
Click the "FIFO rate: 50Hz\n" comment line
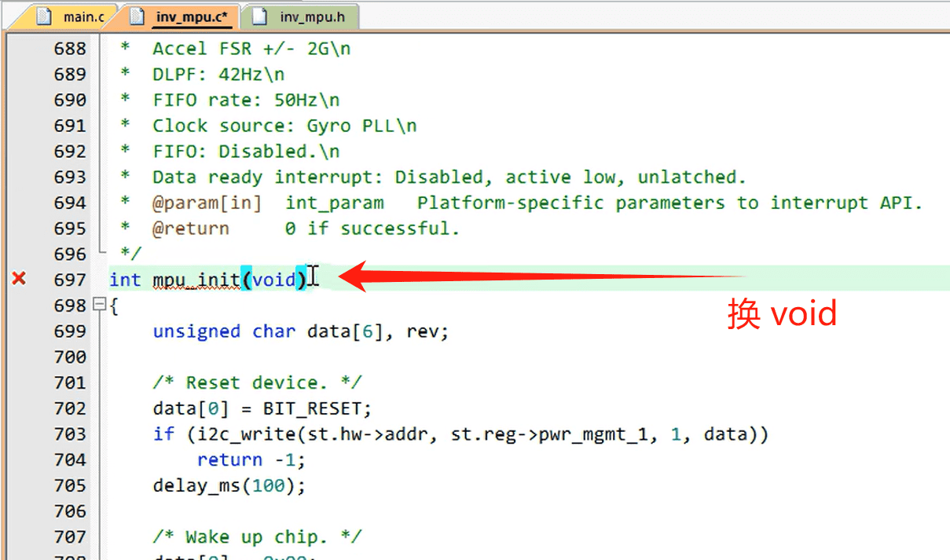(x=246, y=101)
